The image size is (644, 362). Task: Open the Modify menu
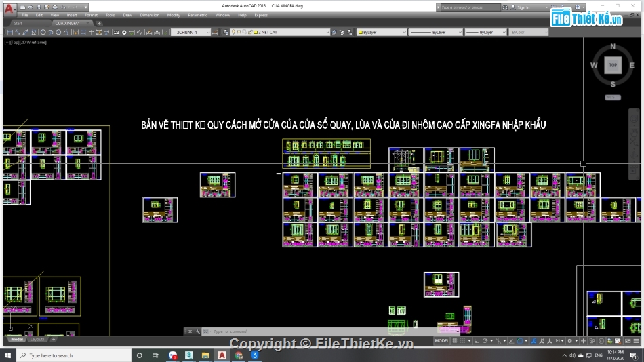point(174,15)
